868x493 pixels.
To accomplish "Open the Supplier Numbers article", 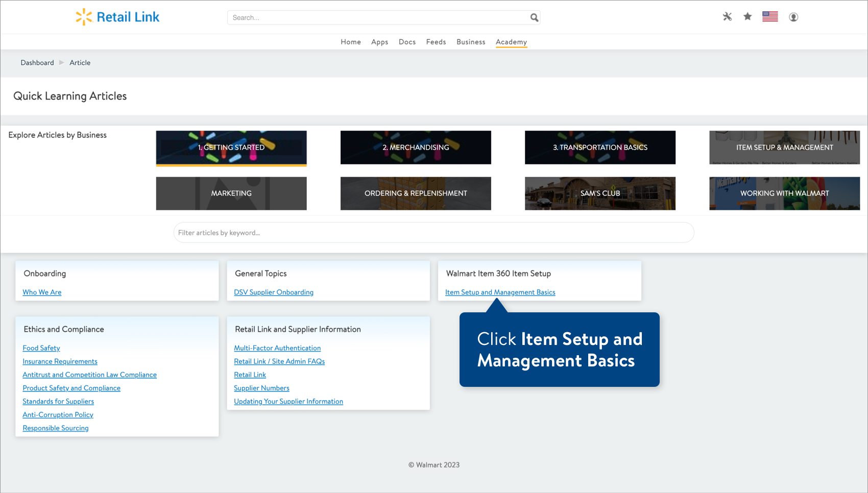I will 261,388.
